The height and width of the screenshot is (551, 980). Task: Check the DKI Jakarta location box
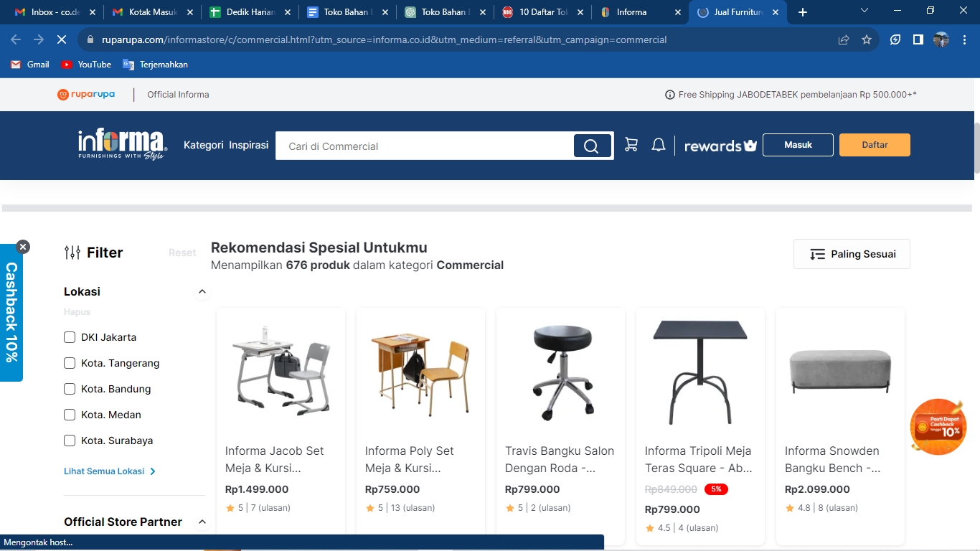click(x=70, y=337)
